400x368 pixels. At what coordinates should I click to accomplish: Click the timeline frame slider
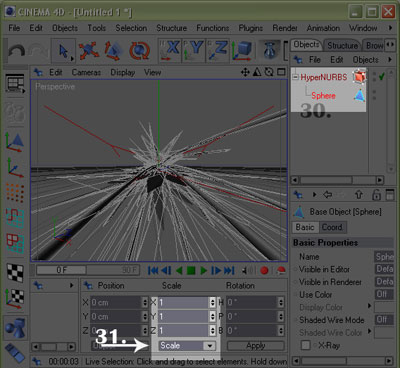[x=88, y=270]
